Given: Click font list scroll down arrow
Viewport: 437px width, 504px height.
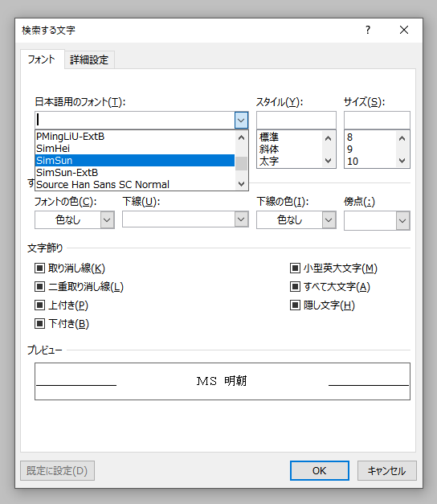Looking at the screenshot, I should [241, 184].
